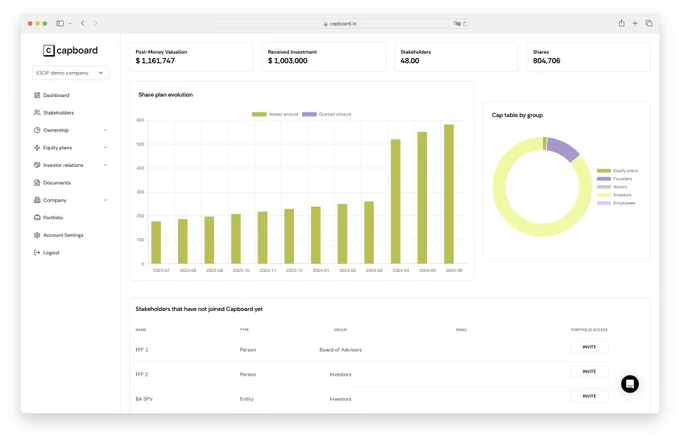Click the browser share icon

point(621,23)
